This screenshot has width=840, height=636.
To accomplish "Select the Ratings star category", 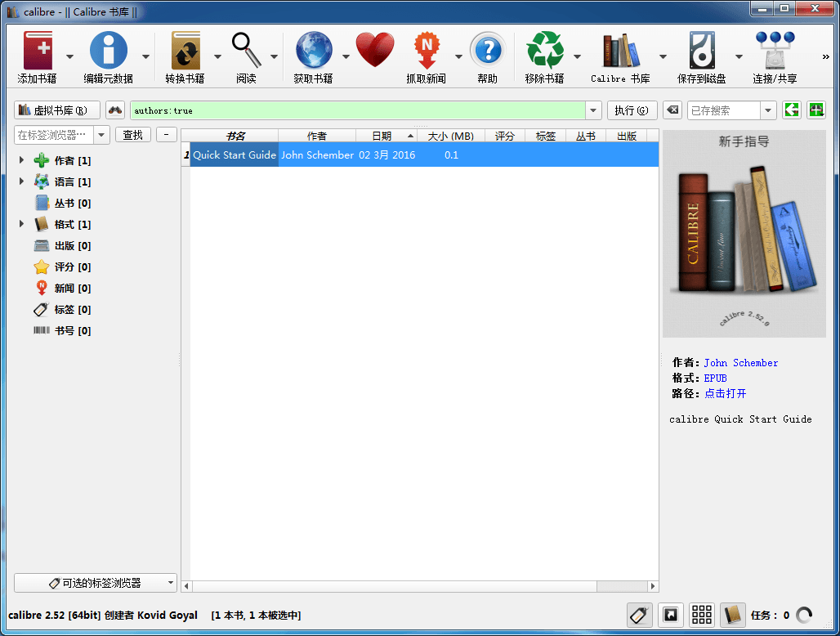I will [x=62, y=266].
